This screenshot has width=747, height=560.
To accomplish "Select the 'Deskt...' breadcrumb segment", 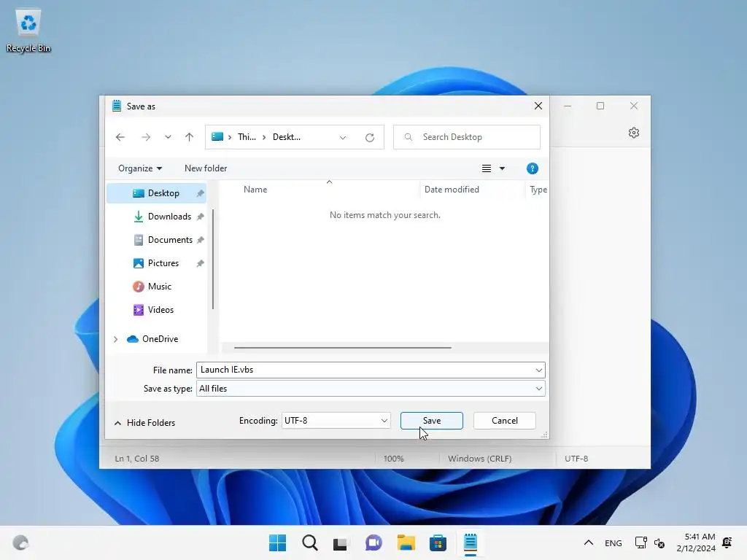I will (x=286, y=137).
